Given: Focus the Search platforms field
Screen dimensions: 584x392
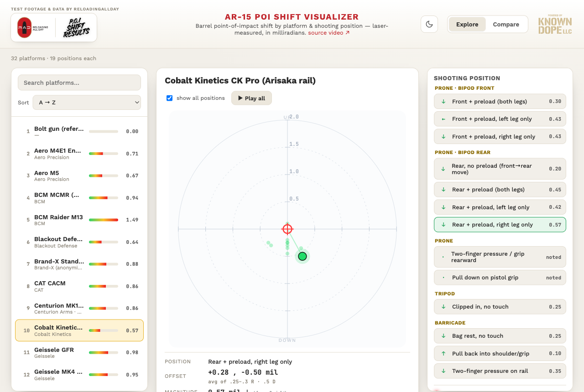Looking at the screenshot, I should pos(79,83).
